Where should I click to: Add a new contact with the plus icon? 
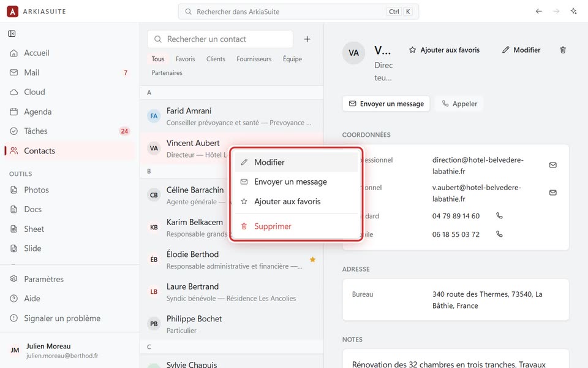coord(307,39)
